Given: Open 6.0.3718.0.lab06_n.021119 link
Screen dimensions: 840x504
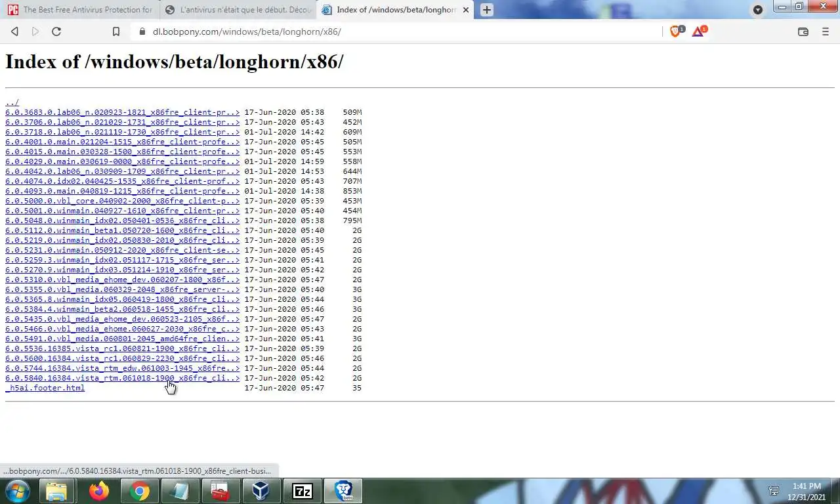Looking at the screenshot, I should pyautogui.click(x=123, y=132).
